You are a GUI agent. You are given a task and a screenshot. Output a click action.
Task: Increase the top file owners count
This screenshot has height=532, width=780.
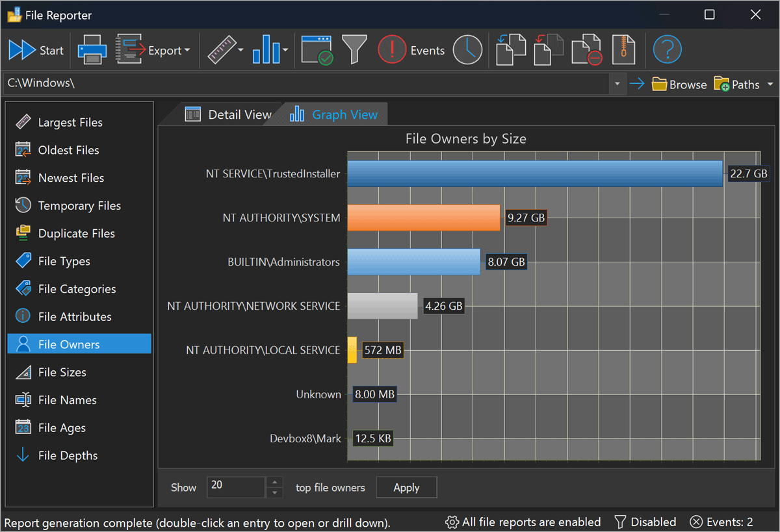click(275, 482)
